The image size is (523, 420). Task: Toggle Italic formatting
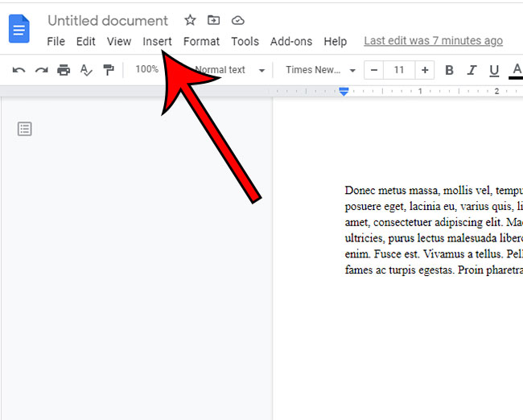[472, 70]
